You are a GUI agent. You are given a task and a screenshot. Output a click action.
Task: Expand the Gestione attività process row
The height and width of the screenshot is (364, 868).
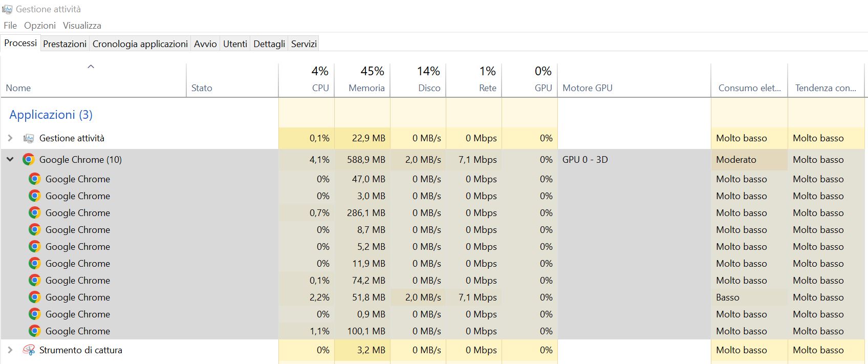pos(10,138)
